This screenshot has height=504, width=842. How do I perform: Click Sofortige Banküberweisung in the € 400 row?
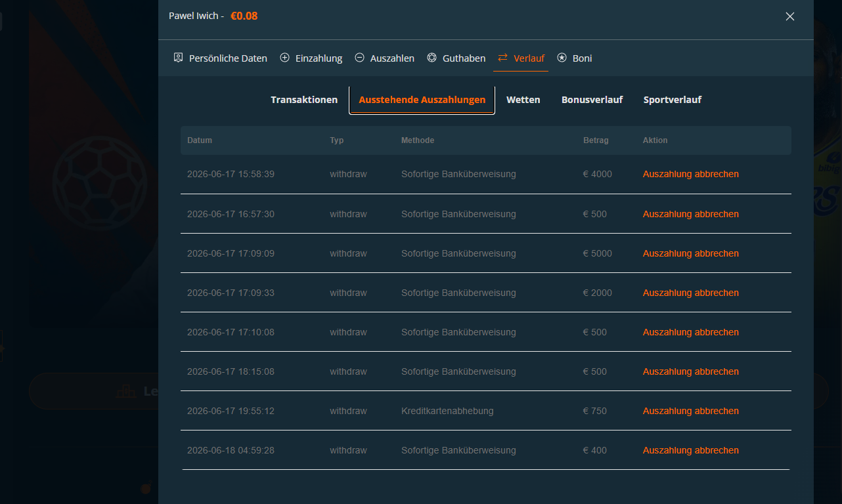tap(458, 451)
